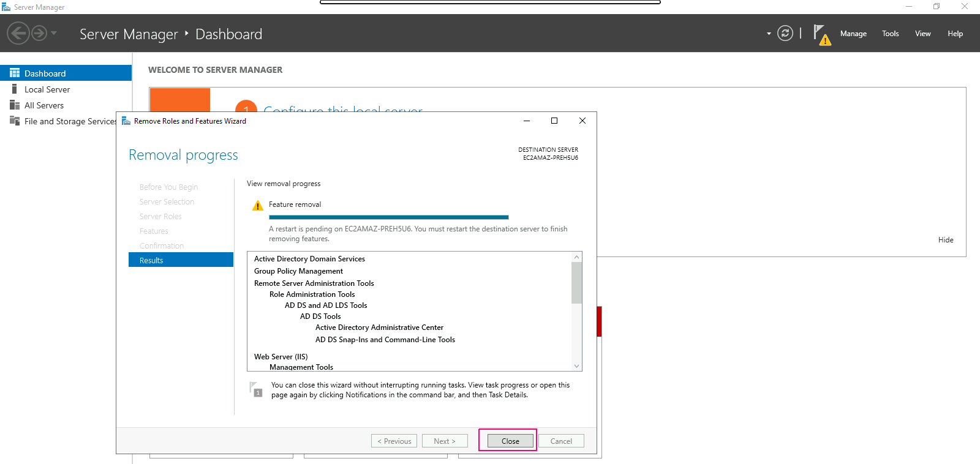Minimize the Remove Roles and Features Wizard
980x464 pixels.
click(x=527, y=121)
